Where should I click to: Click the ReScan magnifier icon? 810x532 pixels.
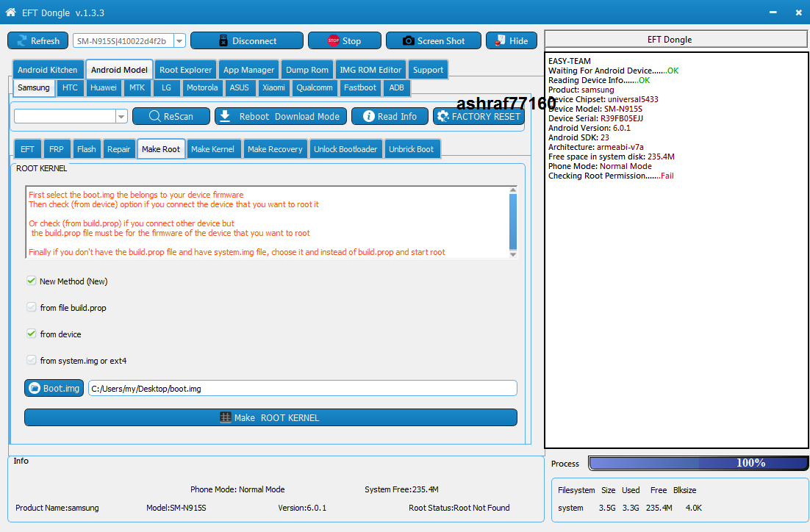(154, 116)
